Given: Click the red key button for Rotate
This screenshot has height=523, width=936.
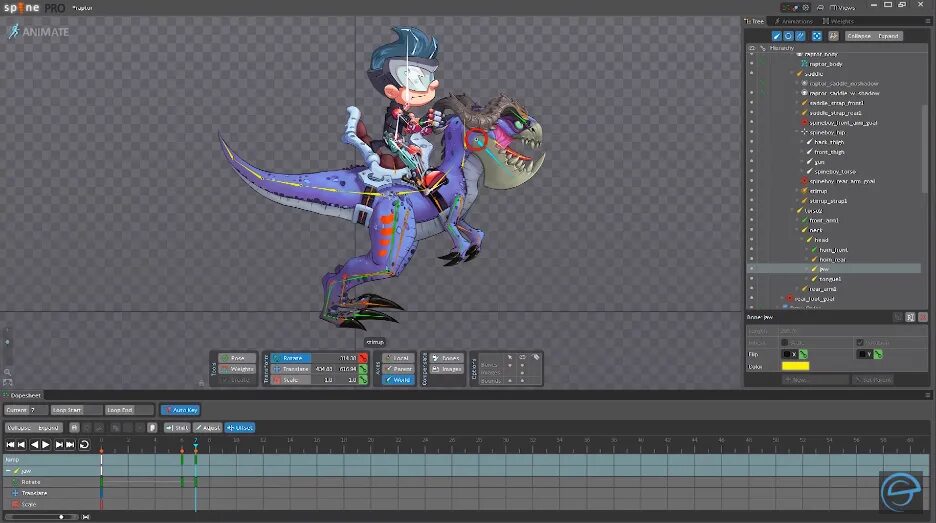Looking at the screenshot, I should coord(363,358).
